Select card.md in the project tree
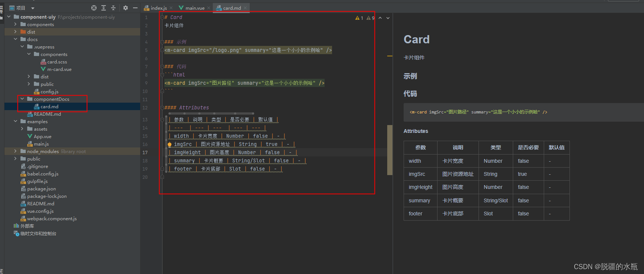644x274 pixels. click(49, 106)
